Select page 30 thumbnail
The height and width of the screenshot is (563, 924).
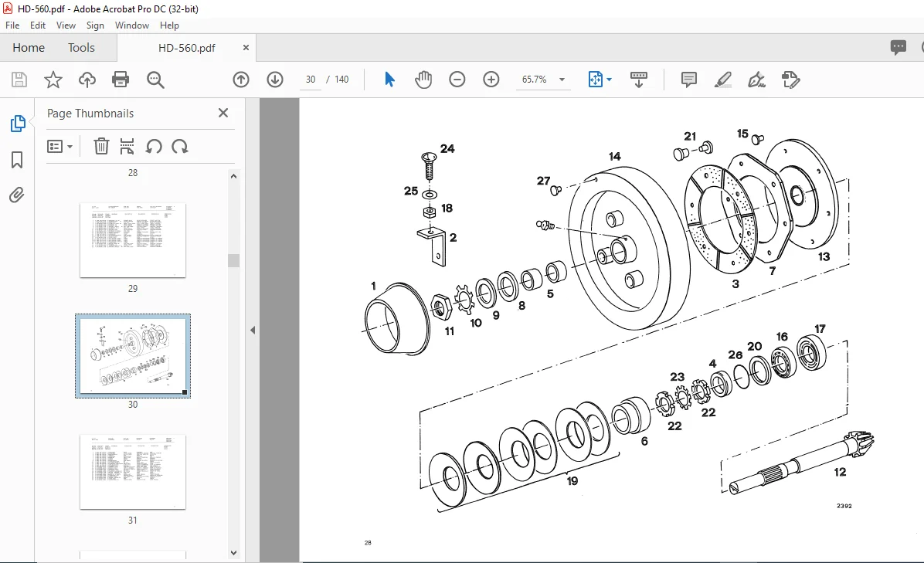pyautogui.click(x=133, y=356)
